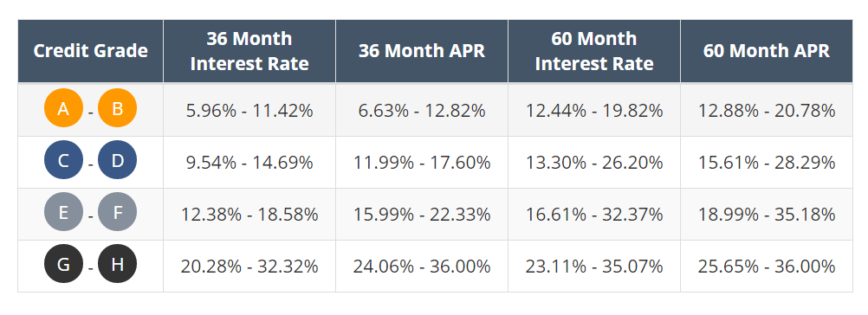Click the 36 Month Interest Rate header

(249, 51)
